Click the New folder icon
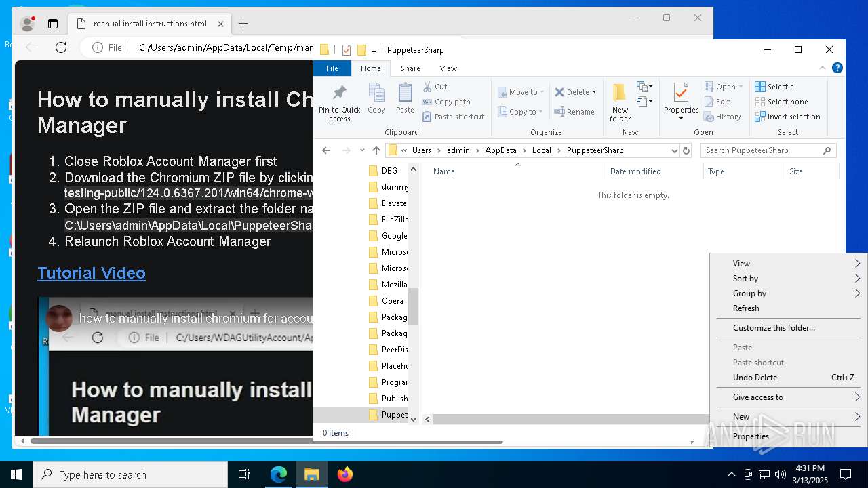This screenshot has width=868, height=488. (x=620, y=93)
